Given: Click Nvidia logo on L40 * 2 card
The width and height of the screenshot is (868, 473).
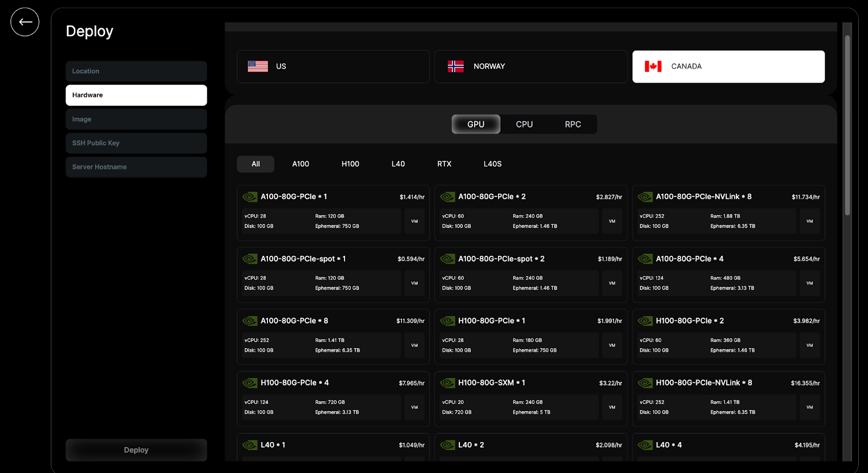Looking at the screenshot, I should 448,445.
